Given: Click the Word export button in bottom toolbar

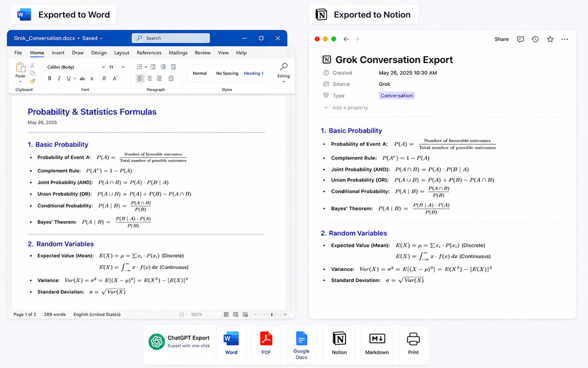Looking at the screenshot, I should click(x=231, y=344).
